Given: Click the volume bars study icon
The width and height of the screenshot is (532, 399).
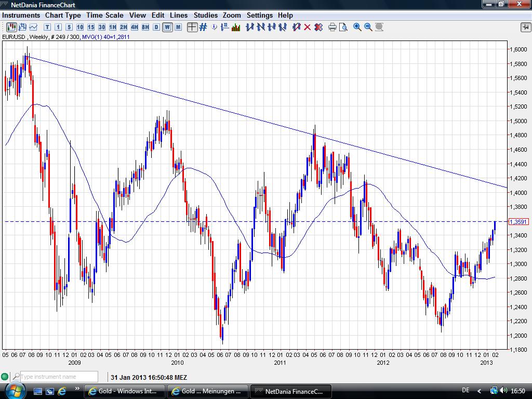Looking at the screenshot, I should tap(235, 27).
